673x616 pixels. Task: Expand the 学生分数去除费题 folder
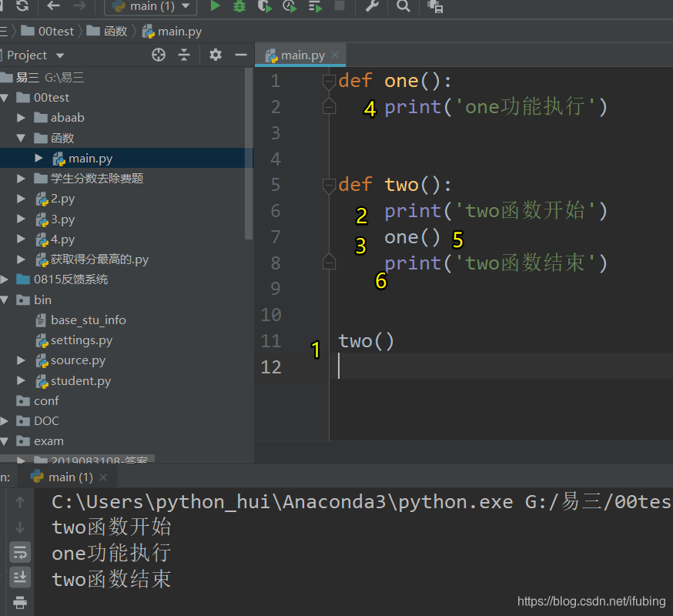[21, 179]
